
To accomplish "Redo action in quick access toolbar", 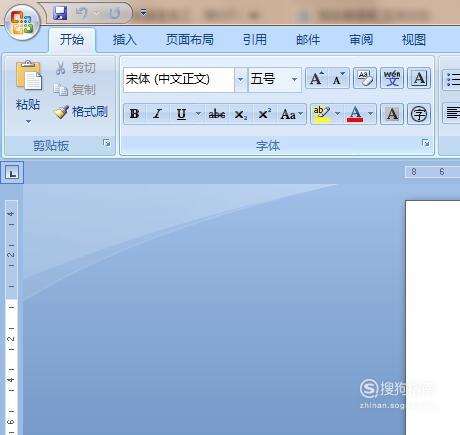I will tap(114, 13).
